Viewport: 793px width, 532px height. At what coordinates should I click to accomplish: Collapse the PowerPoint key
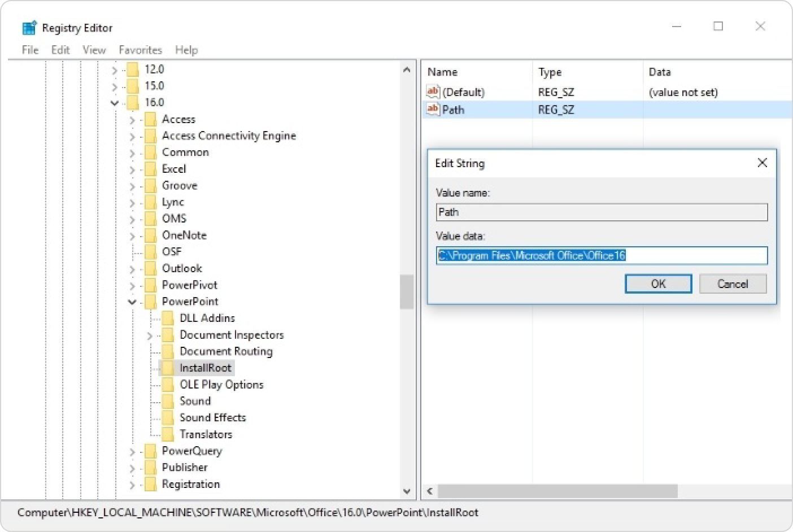(132, 302)
